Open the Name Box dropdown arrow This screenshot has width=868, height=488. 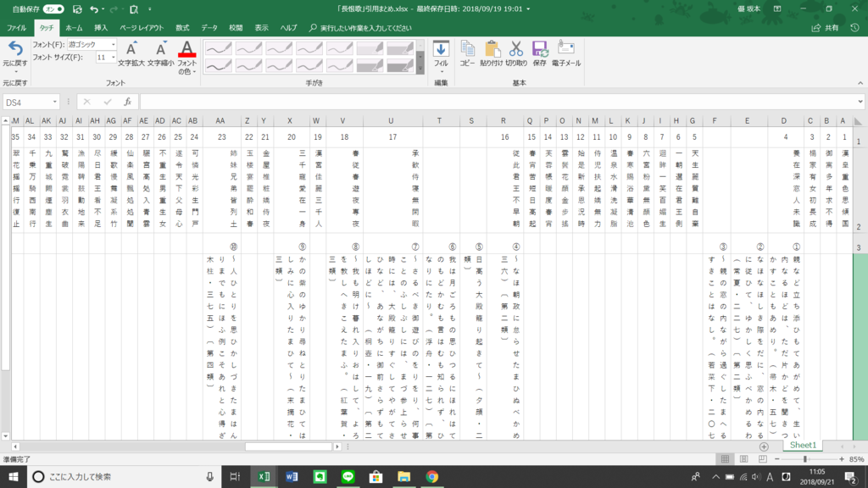[x=55, y=103]
